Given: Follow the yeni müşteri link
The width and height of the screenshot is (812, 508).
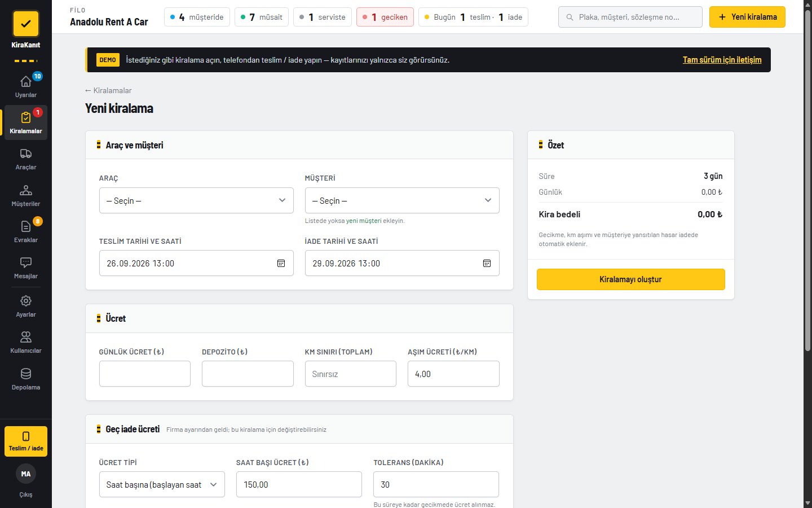Looking at the screenshot, I should (364, 221).
